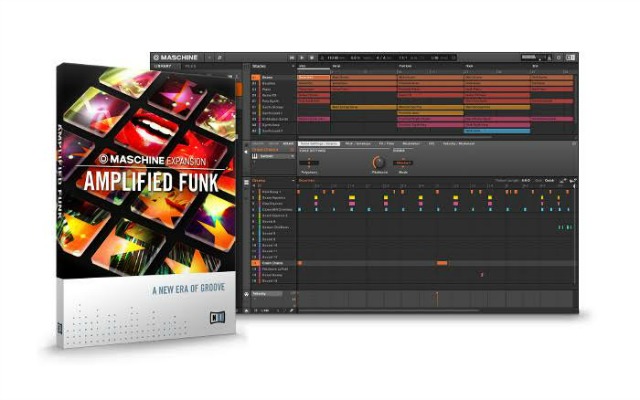Screen dimensions: 640x400
Task: Toggle the metronome icon beside the tempo
Action: 322,58
